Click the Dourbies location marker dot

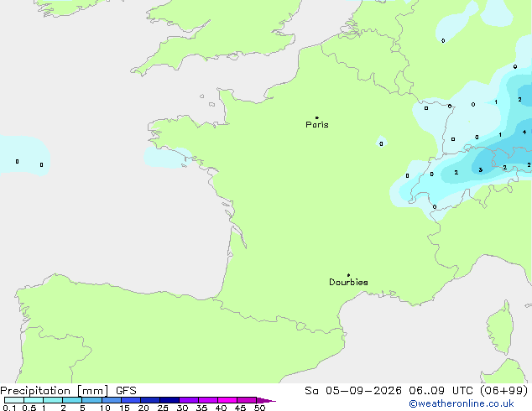348,275
